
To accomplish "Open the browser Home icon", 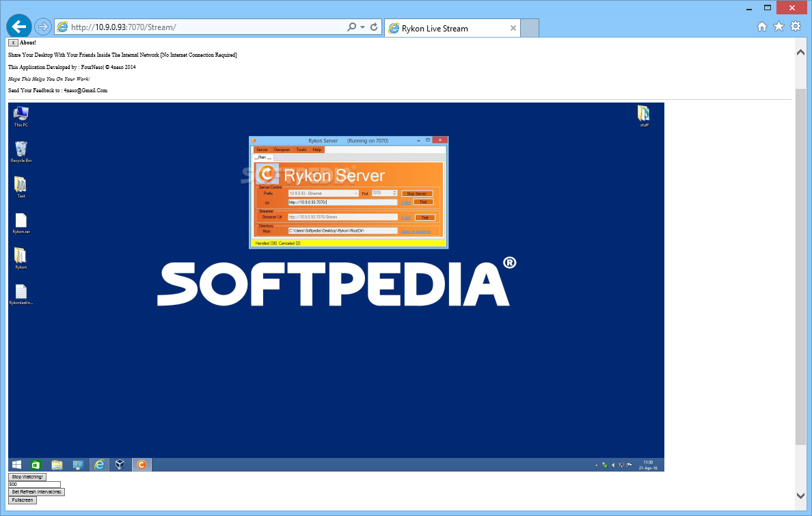I will 762,27.
